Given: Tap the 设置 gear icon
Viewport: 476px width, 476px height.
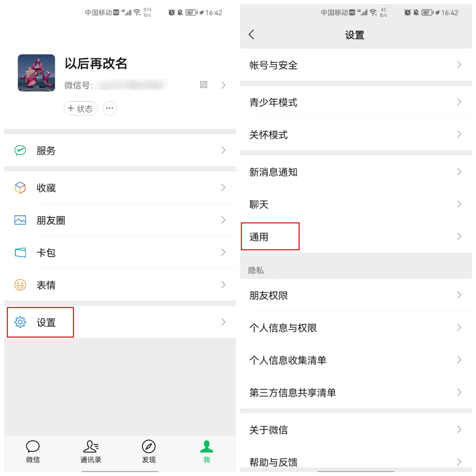Looking at the screenshot, I should click(x=20, y=322).
